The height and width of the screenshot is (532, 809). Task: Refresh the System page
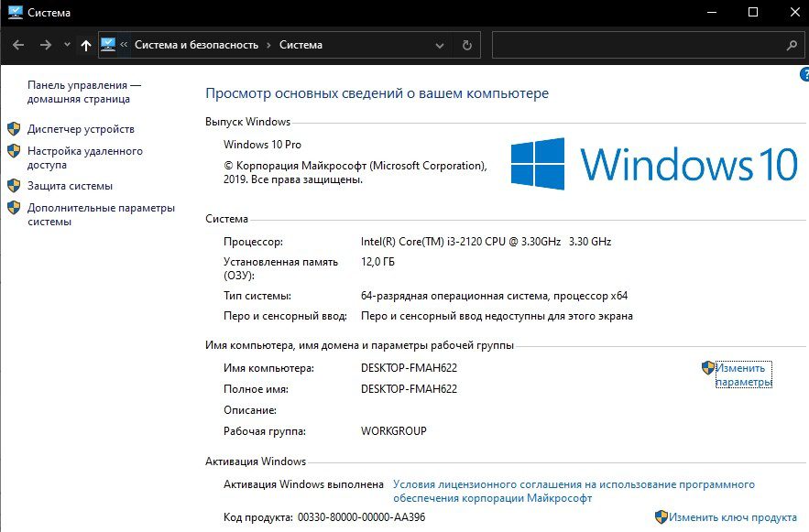click(x=467, y=46)
